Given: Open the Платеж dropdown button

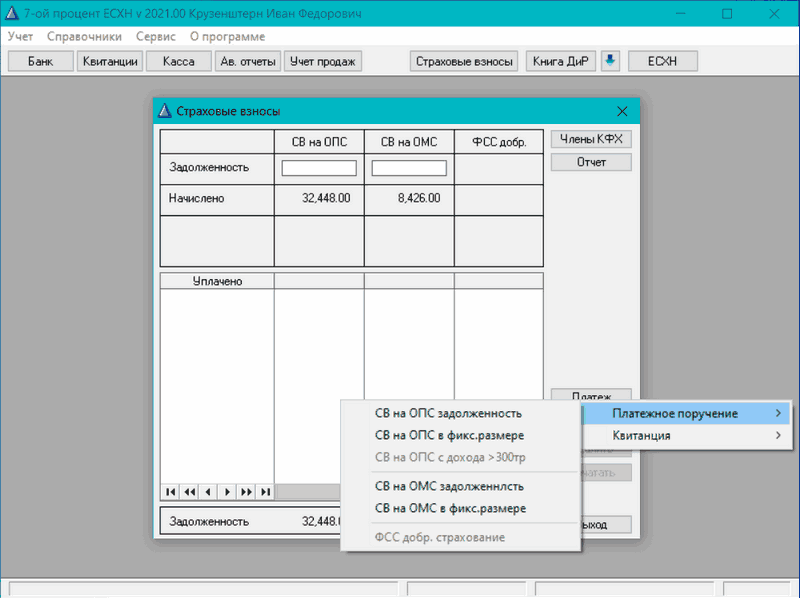Looking at the screenshot, I should [x=591, y=395].
